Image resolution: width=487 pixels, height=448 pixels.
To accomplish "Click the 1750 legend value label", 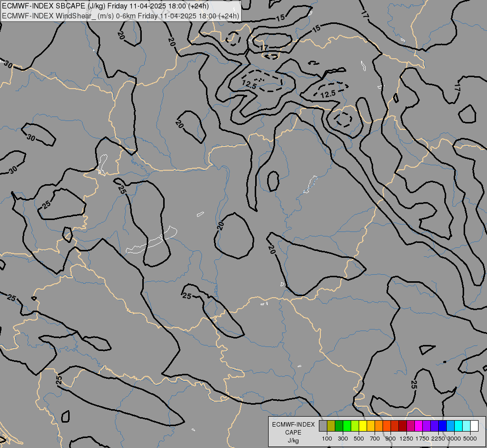I will (422, 439).
